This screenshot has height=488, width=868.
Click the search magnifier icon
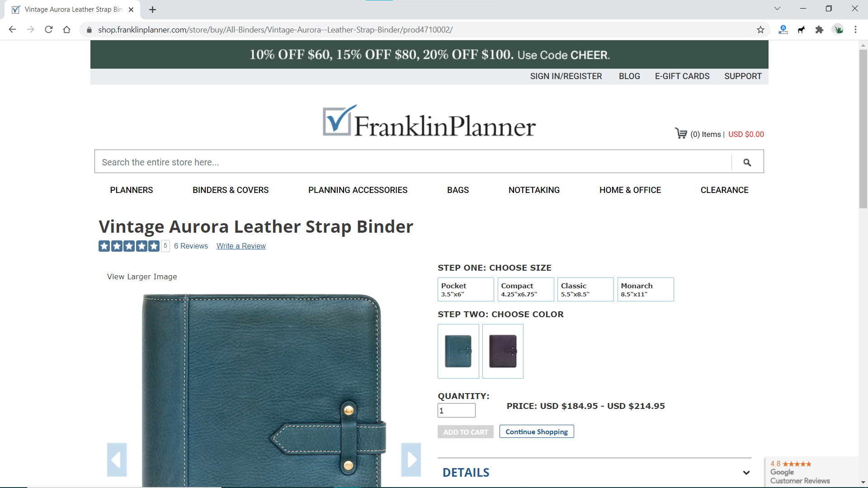click(x=747, y=162)
